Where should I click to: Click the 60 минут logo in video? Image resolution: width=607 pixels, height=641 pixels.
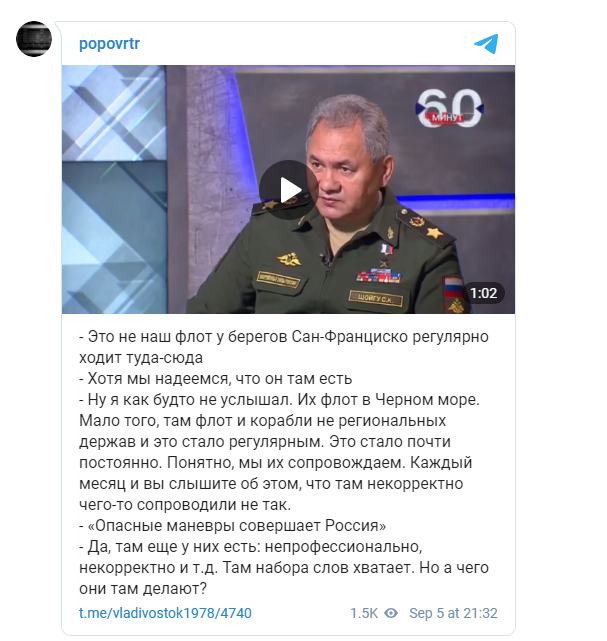coord(448,109)
